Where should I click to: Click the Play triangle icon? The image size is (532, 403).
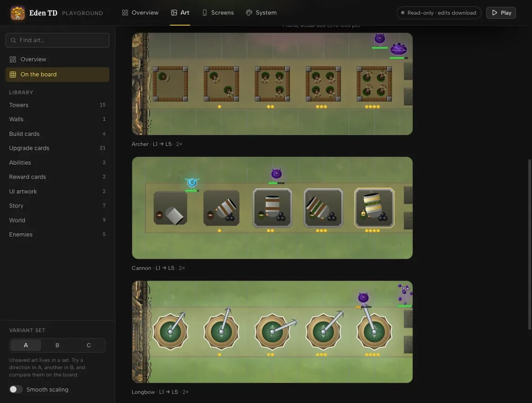pyautogui.click(x=494, y=12)
